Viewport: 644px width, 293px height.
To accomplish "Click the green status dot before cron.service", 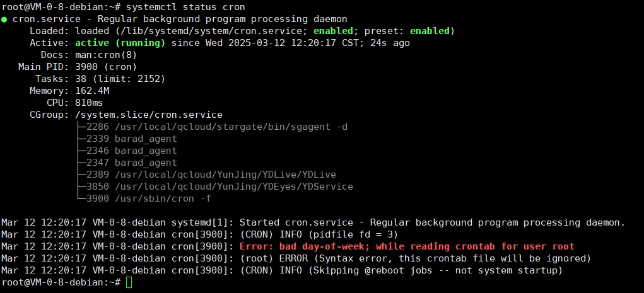I will tap(4, 20).
